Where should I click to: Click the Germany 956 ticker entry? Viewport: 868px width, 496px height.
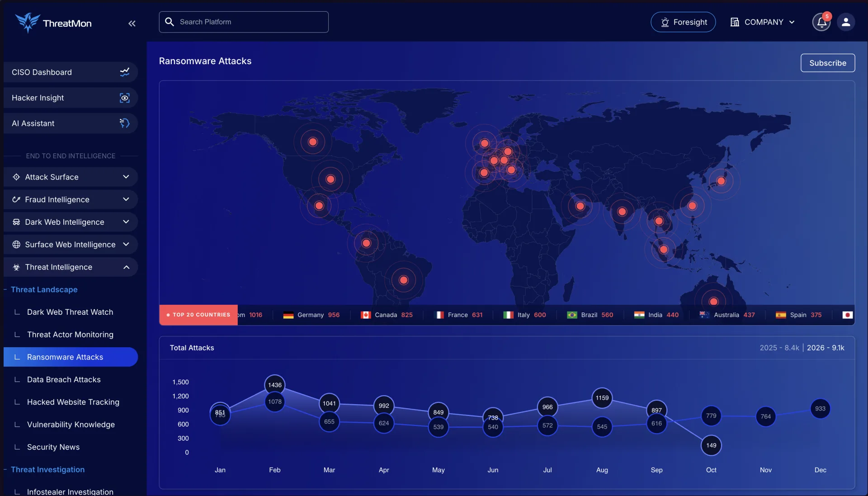(311, 315)
